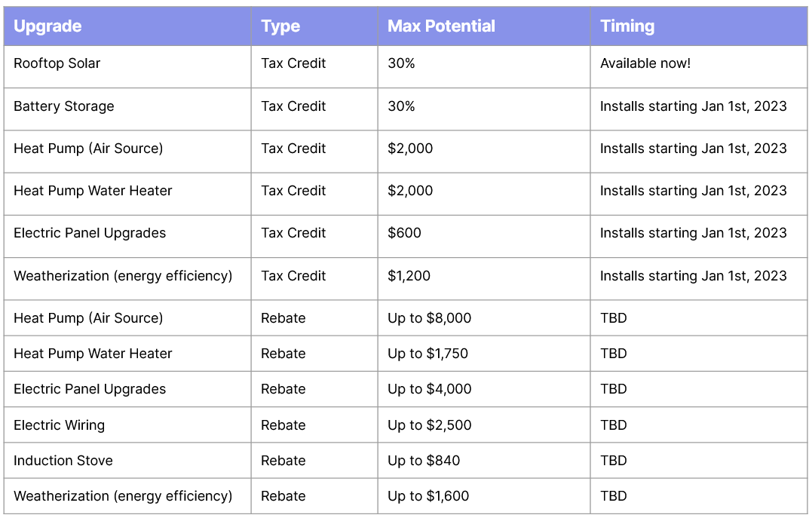This screenshot has height=518, width=812.
Task: Select the Electric Wiring cell
Action: (59, 425)
